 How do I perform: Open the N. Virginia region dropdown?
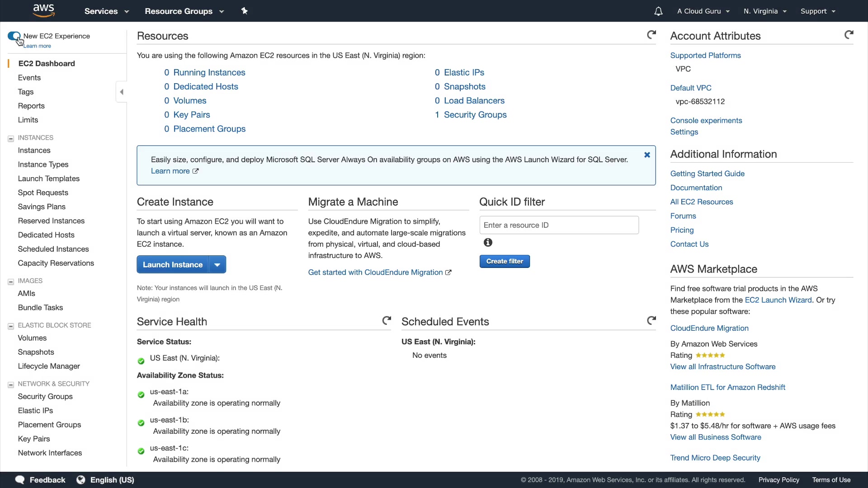(765, 11)
